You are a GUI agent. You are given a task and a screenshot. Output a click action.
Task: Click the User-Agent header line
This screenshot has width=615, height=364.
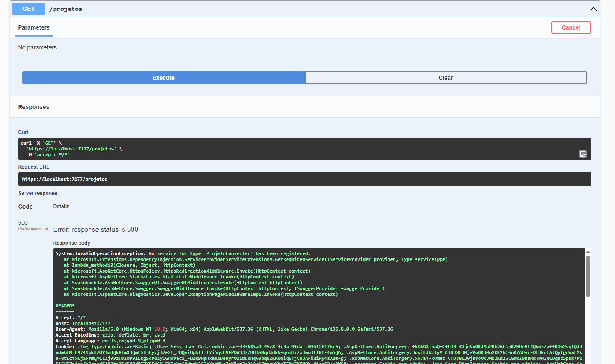click(224, 329)
